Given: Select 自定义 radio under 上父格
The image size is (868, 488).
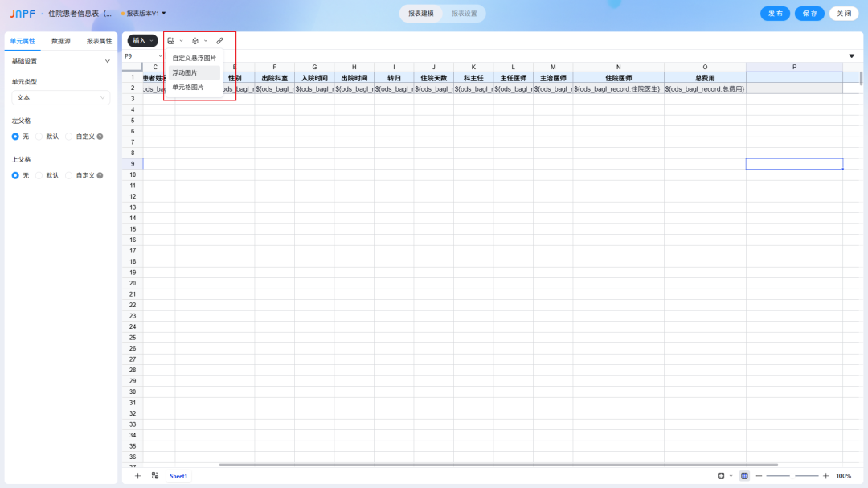Looking at the screenshot, I should pos(68,175).
